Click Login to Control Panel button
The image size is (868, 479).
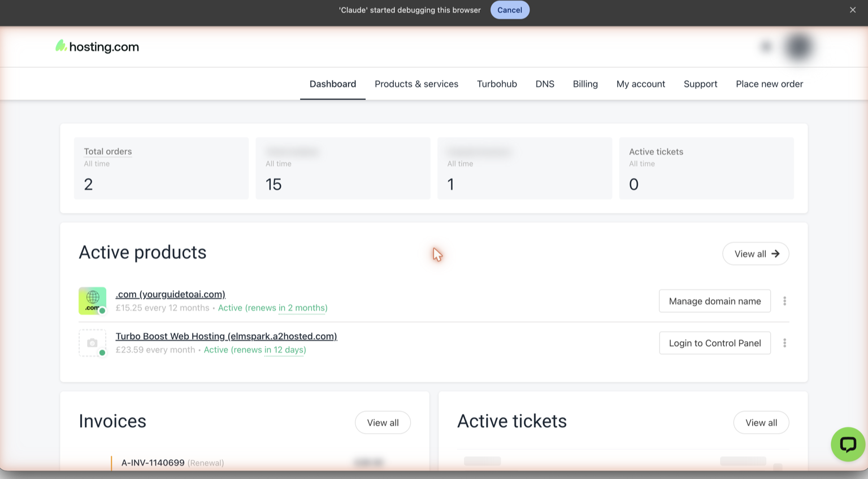pyautogui.click(x=715, y=343)
